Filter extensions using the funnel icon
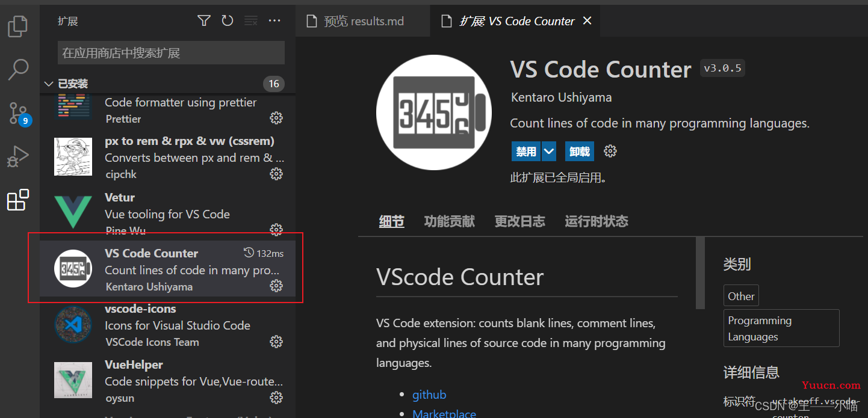This screenshot has height=418, width=868. pos(204,21)
